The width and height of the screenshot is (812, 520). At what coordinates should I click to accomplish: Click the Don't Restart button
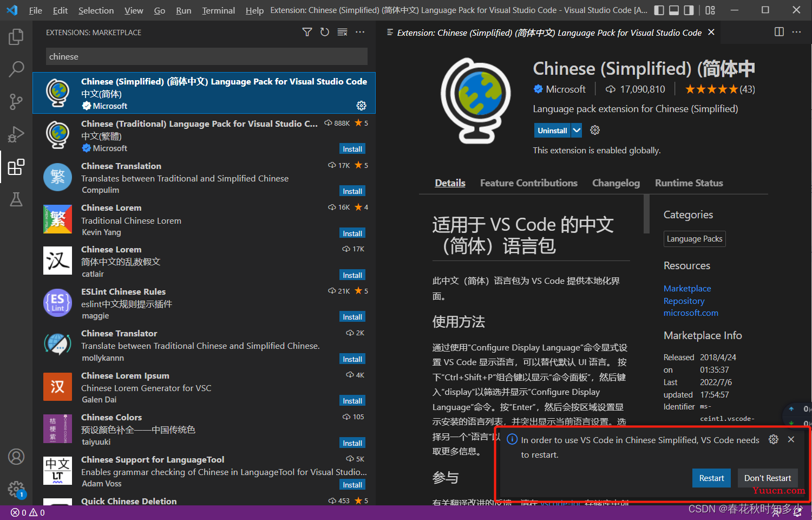(768, 478)
